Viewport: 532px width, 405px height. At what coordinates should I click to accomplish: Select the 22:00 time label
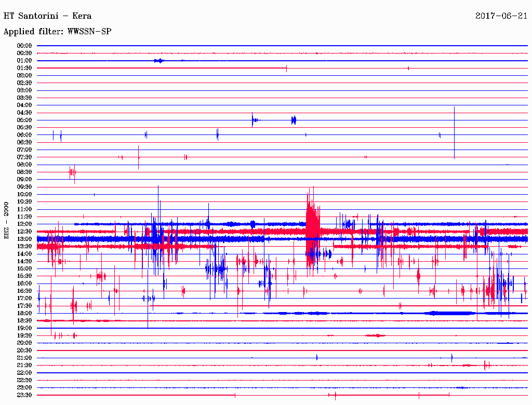coord(24,373)
